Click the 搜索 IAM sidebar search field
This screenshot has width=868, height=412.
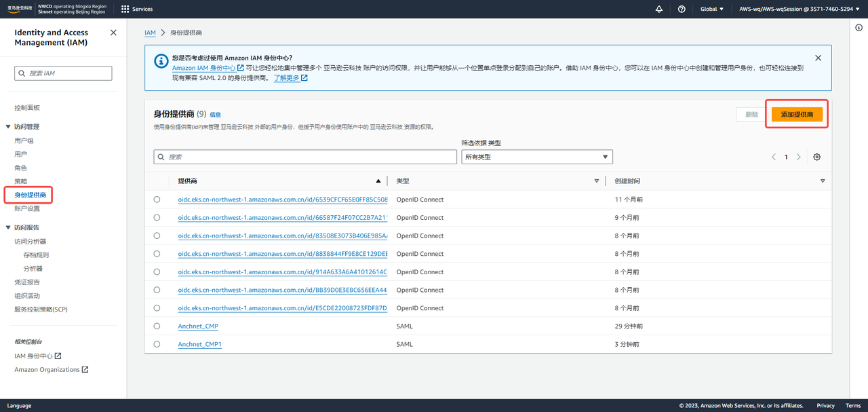[x=63, y=73]
